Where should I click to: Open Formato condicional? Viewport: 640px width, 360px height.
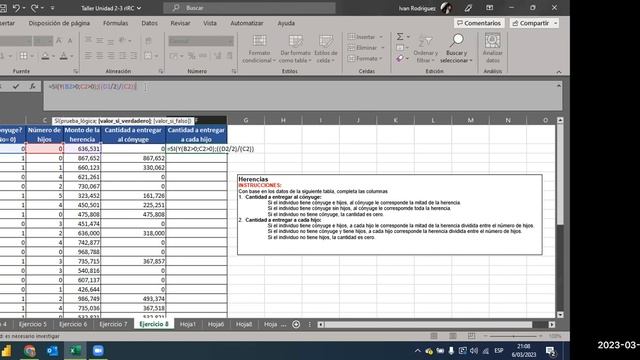click(x=259, y=49)
